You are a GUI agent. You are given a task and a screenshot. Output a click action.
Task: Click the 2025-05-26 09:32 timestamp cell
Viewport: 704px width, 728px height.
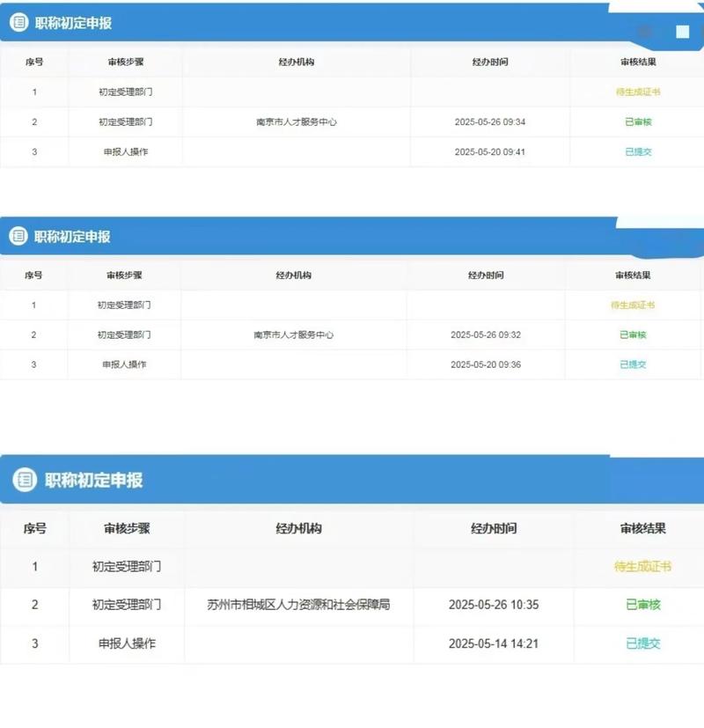486,335
